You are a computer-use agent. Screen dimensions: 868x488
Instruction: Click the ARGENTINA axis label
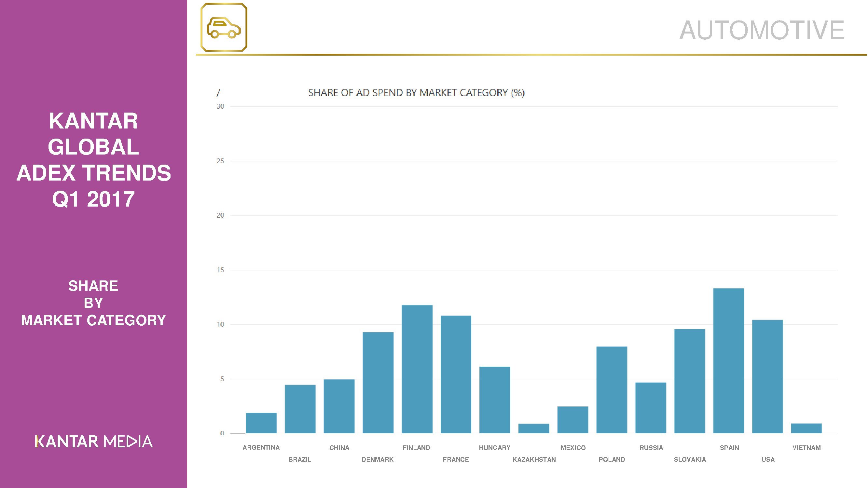pos(261,448)
